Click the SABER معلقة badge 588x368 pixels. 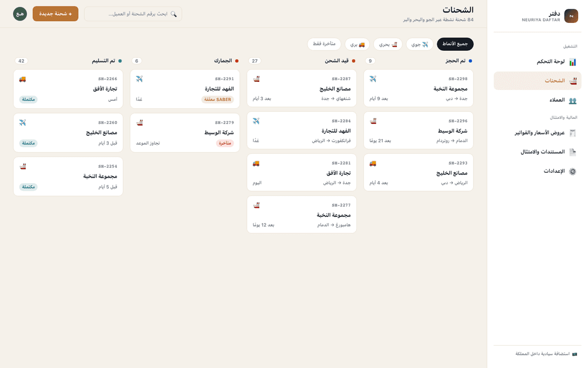click(217, 100)
